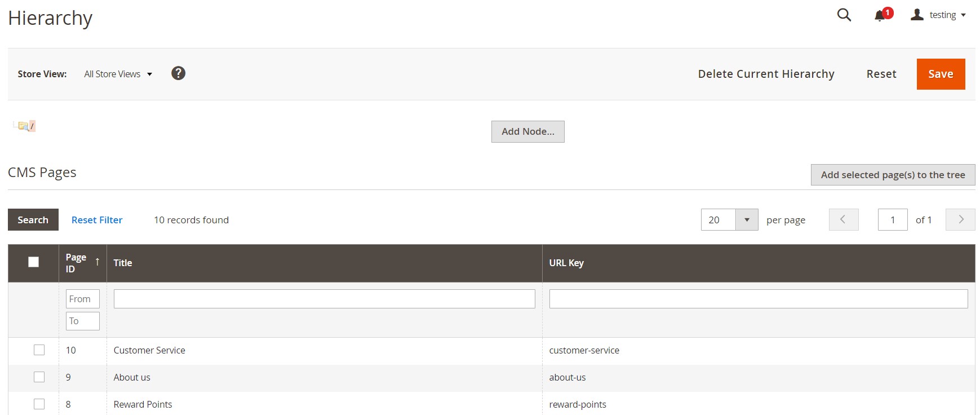Image resolution: width=980 pixels, height=415 pixels.
Task: Check the About us page row
Action: 39,377
